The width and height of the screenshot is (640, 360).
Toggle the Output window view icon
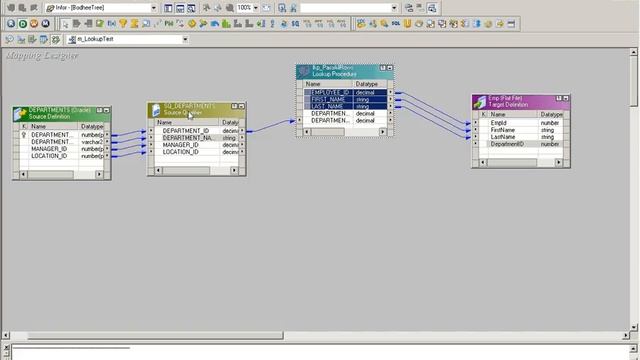pyautogui.click(x=180, y=8)
